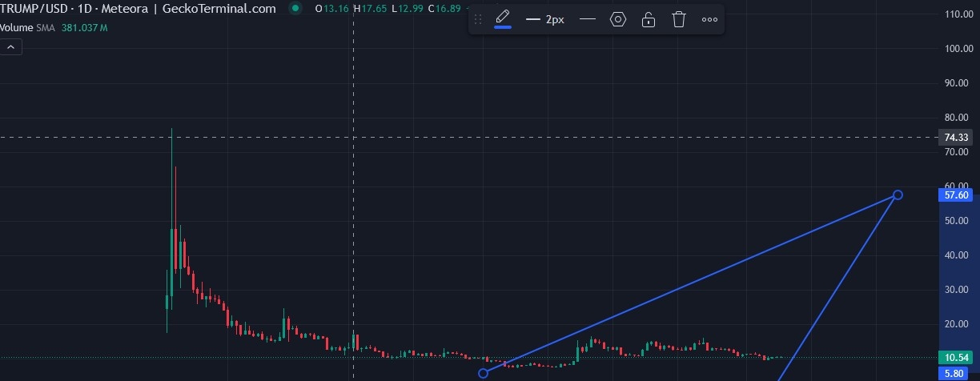Click the 74.33 crosshair price label

pos(958,138)
